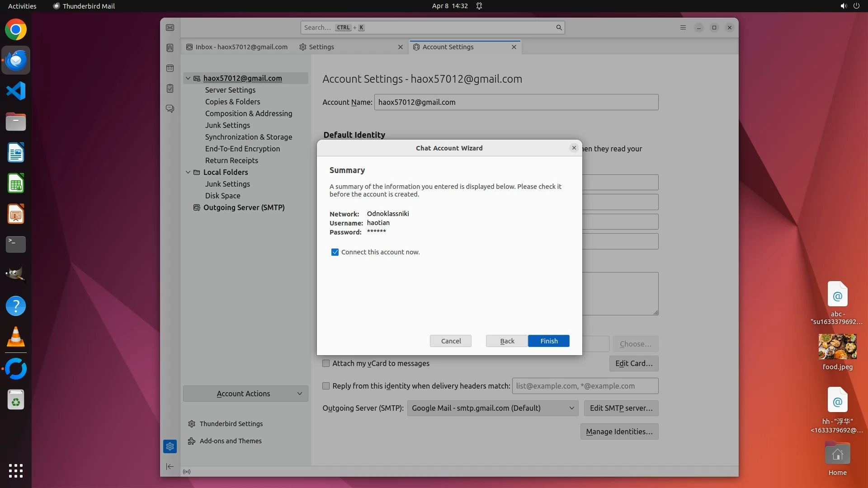The image size is (868, 488).
Task: Click the Back button in wizard
Action: (x=507, y=341)
